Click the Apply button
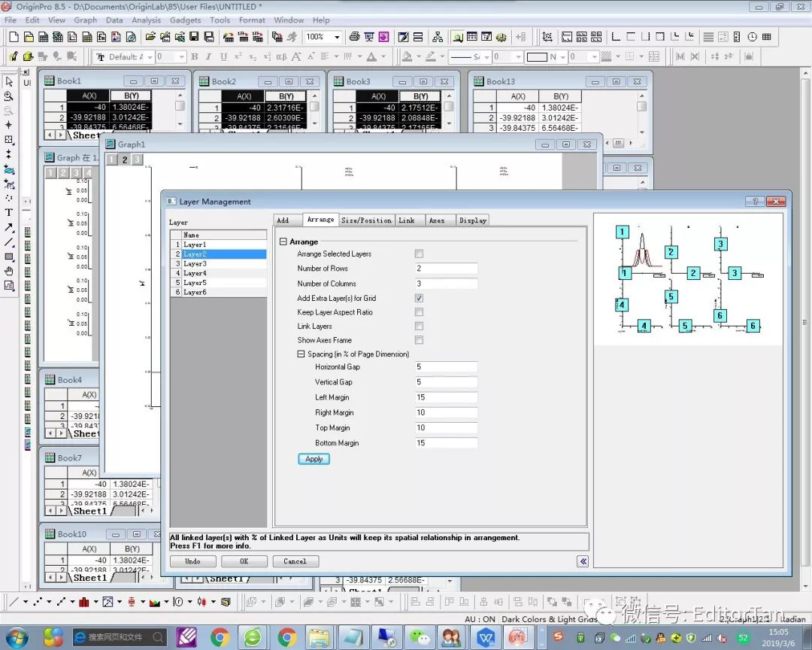This screenshot has width=812, height=650. 314,459
